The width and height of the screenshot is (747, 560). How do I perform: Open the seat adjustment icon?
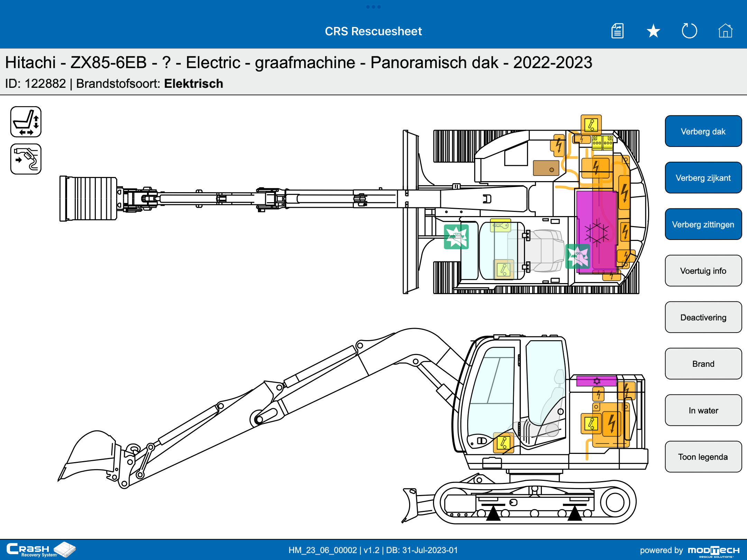(x=26, y=122)
